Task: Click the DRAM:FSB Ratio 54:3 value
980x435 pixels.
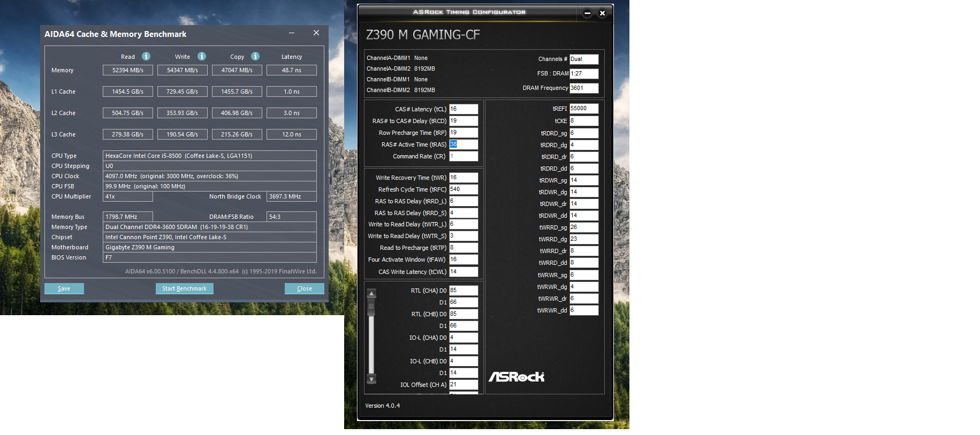Action: [292, 217]
